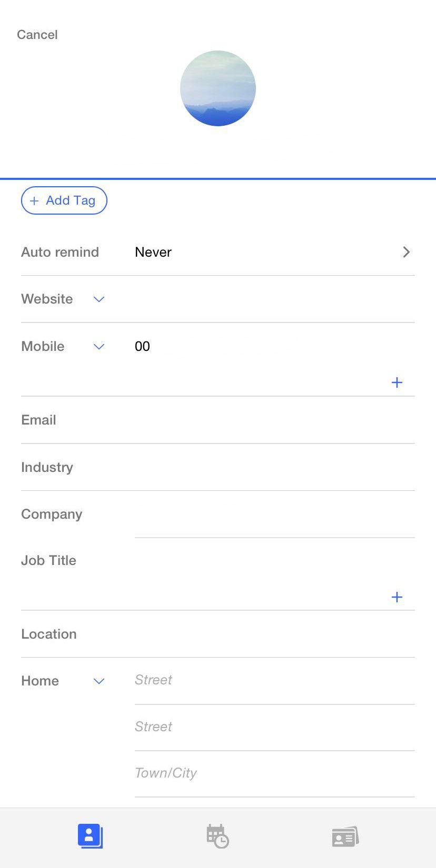
Task: Click the Town/City input field
Action: point(274,772)
